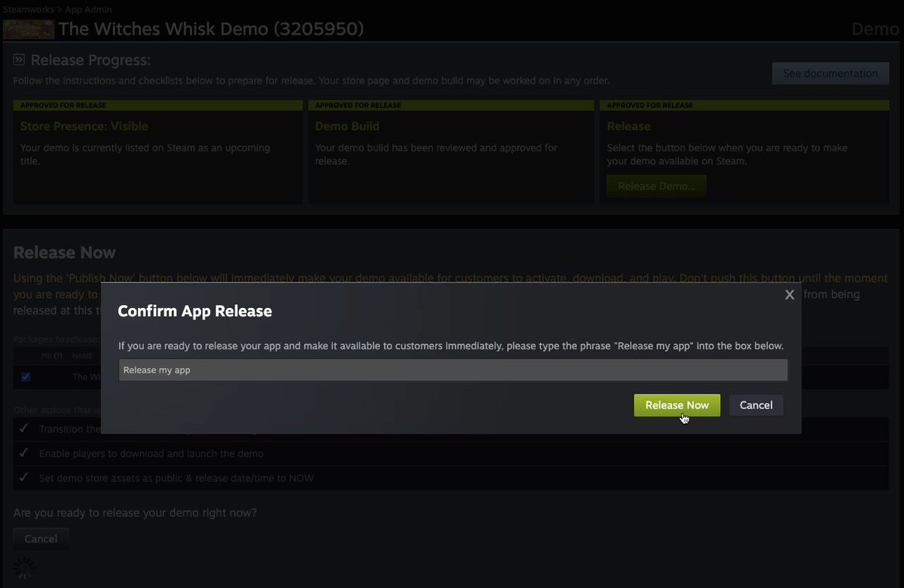904x588 pixels.
Task: Click the 'Release Now' section heading
Action: [65, 252]
